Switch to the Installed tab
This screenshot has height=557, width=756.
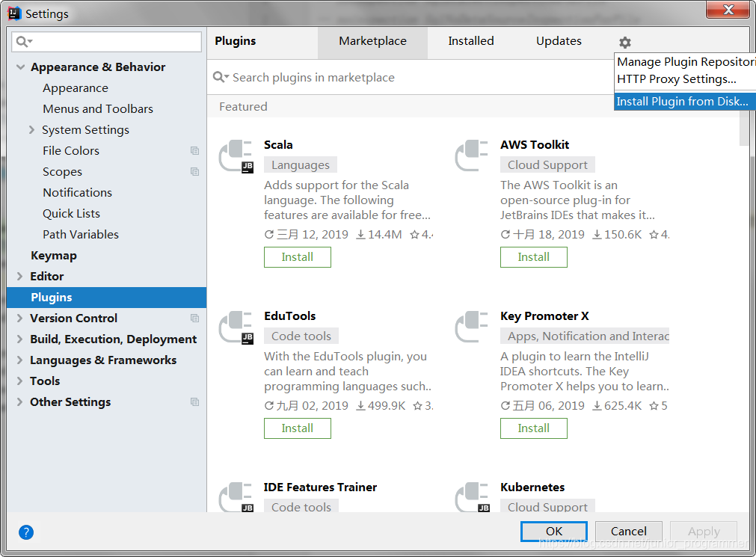[x=471, y=41]
